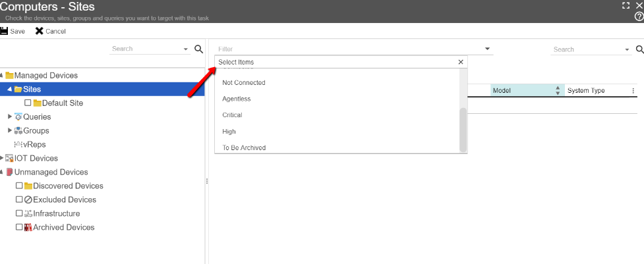644x264 pixels.
Task: Close the Computers - Sites dialog
Action: tap(639, 5)
